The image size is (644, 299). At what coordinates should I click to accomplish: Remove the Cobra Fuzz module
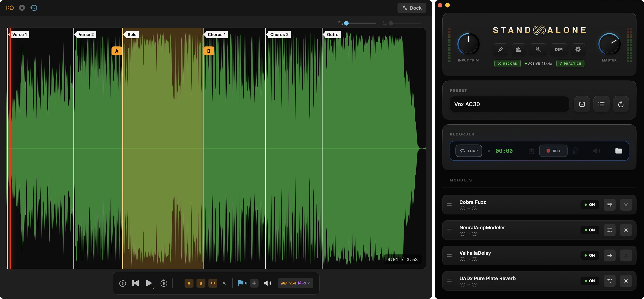coord(626,205)
